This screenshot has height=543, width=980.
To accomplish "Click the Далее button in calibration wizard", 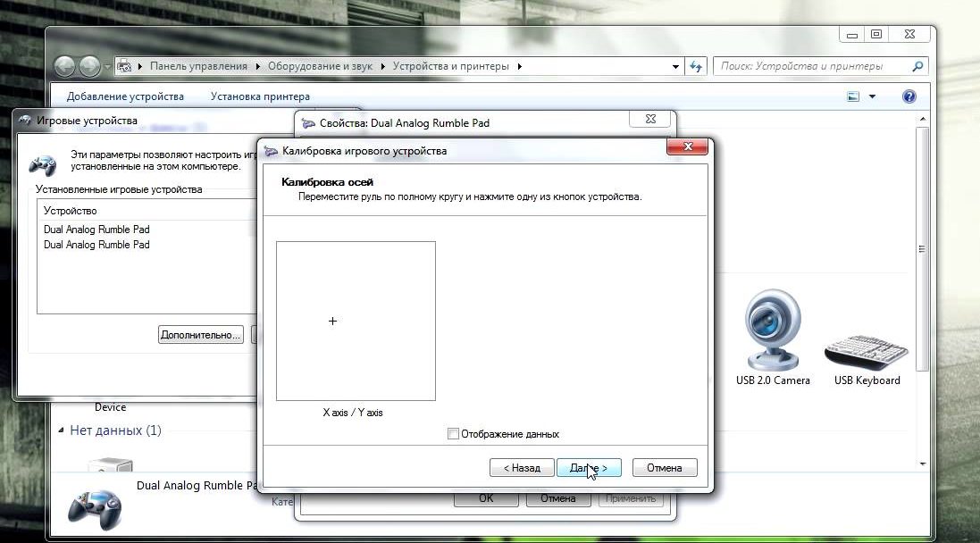I will coord(588,468).
